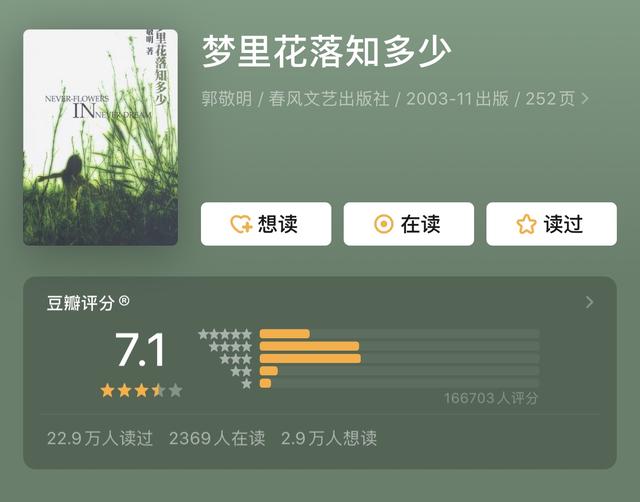Click the five-star rating row icon
Viewport: 640px width, 502px height.
225,334
